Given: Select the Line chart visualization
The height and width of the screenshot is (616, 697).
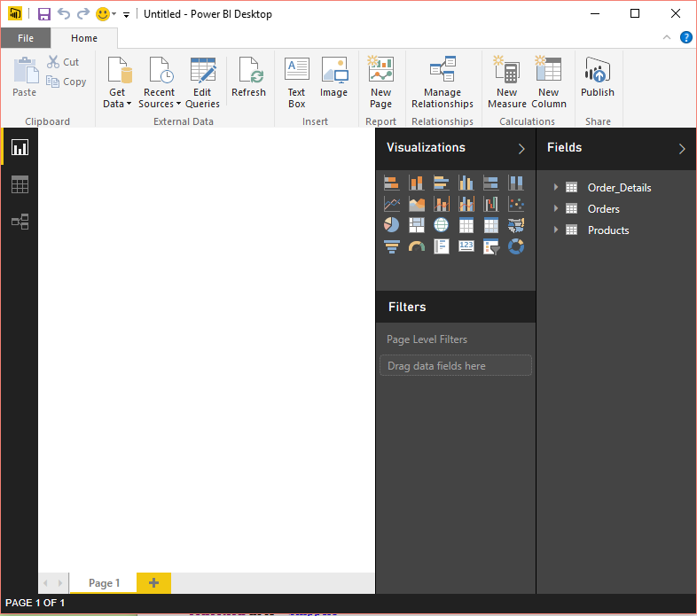Looking at the screenshot, I should pos(391,204).
